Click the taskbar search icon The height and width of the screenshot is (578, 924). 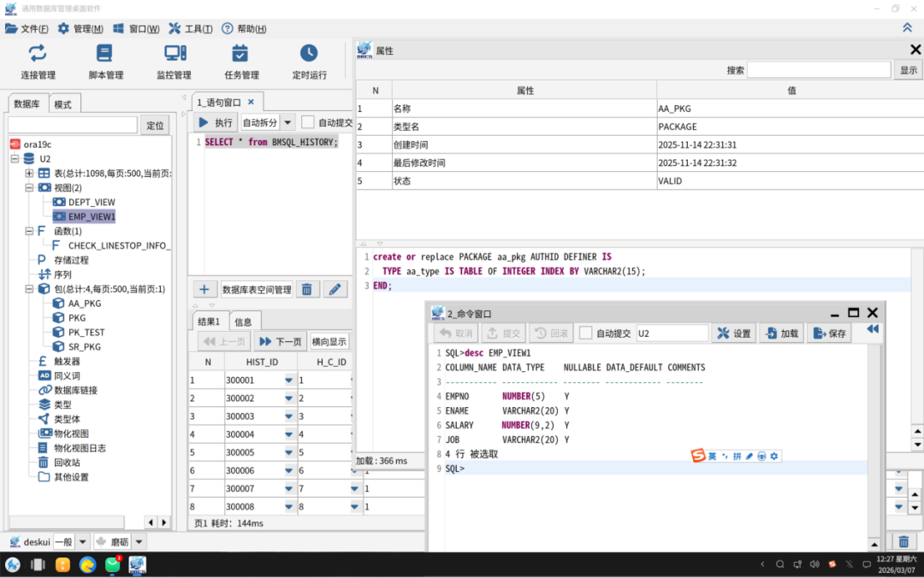(x=779, y=564)
